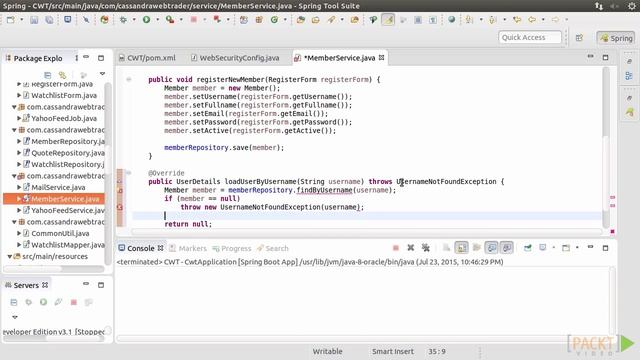Click the Save All toolbar icon
640x360 pixels.
click(x=49, y=19)
